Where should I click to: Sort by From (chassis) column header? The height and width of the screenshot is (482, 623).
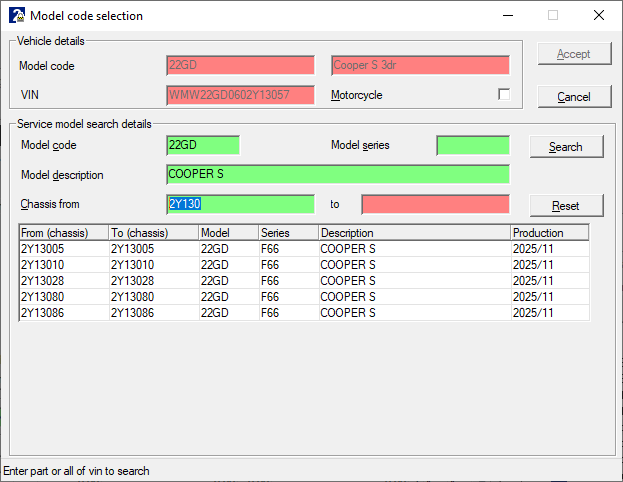pos(63,233)
